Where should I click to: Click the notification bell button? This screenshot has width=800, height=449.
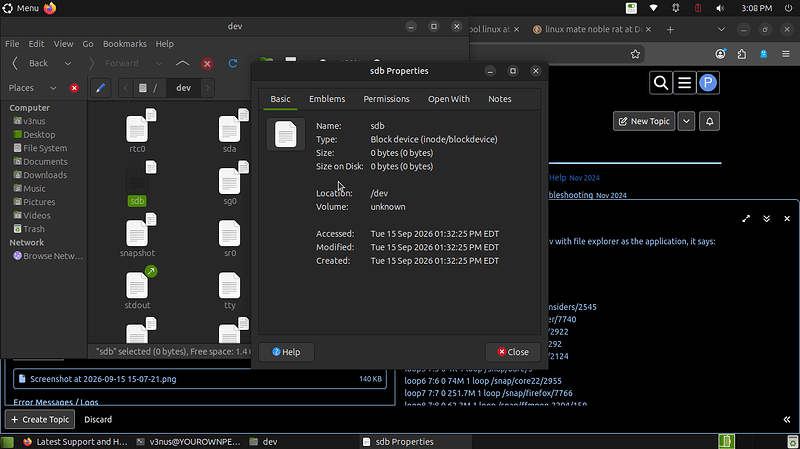pyautogui.click(x=709, y=121)
